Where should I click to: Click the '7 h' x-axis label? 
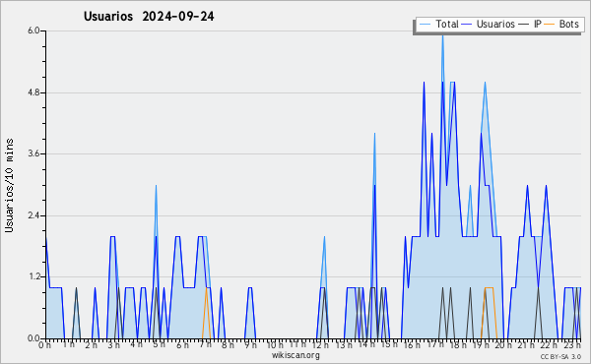click(x=205, y=344)
